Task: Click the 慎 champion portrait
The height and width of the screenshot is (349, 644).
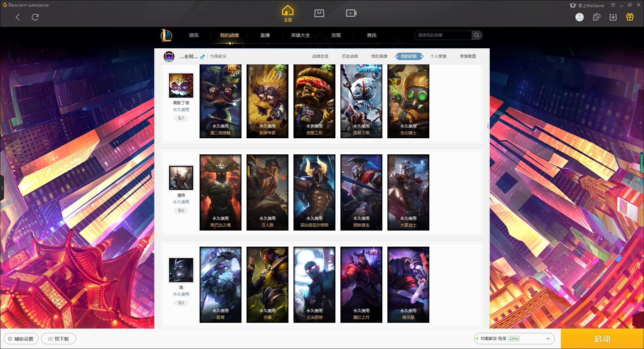Action: click(181, 270)
